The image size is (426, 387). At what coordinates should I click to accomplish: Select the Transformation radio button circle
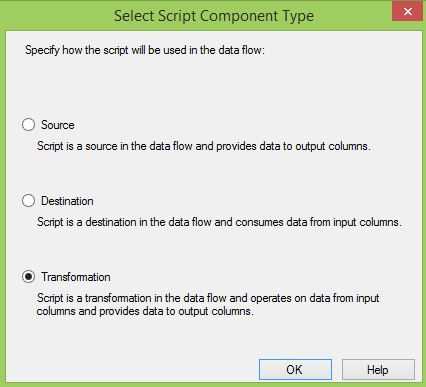pyautogui.click(x=28, y=277)
